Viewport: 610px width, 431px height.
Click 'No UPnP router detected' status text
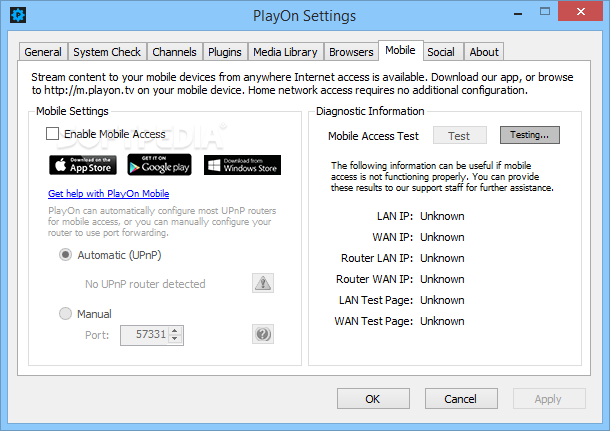(x=145, y=284)
